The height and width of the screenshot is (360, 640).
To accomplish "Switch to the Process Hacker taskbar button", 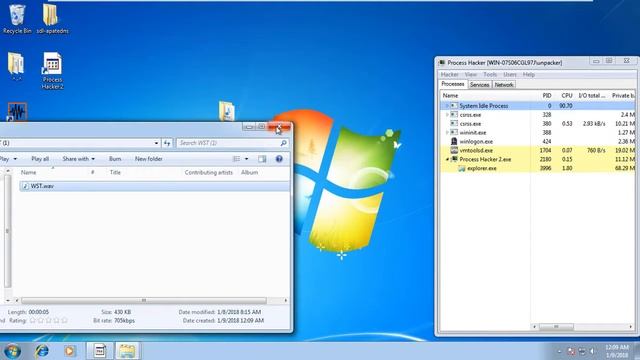I will click(100, 351).
